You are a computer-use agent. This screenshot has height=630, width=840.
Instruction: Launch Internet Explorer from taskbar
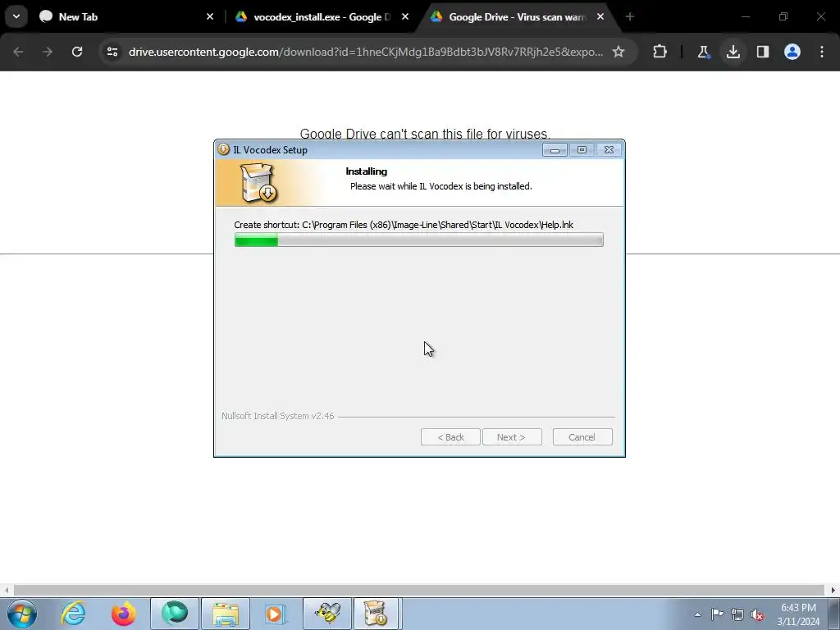tap(73, 614)
